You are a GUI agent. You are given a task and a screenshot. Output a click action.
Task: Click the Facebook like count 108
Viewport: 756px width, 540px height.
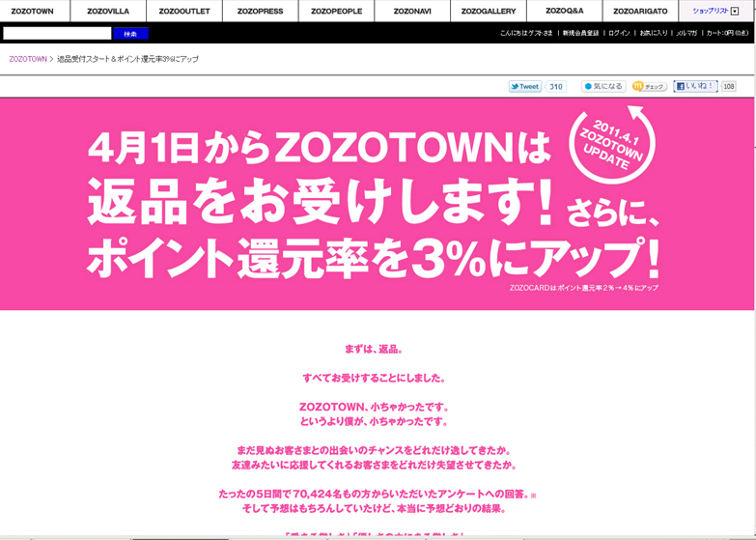tap(729, 86)
